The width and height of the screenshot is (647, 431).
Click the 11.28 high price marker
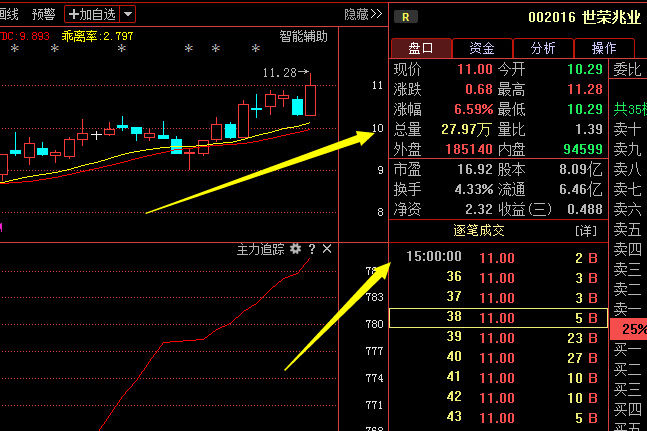pos(279,73)
